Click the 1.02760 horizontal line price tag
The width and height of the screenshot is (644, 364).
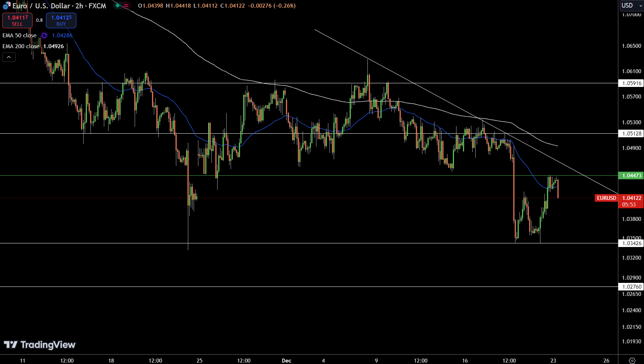[631, 287]
